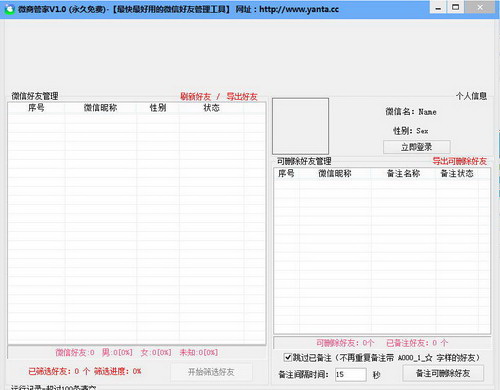This screenshot has width=500, height=390.
Task: Click 导出可删除好友 link
Action: click(460, 161)
